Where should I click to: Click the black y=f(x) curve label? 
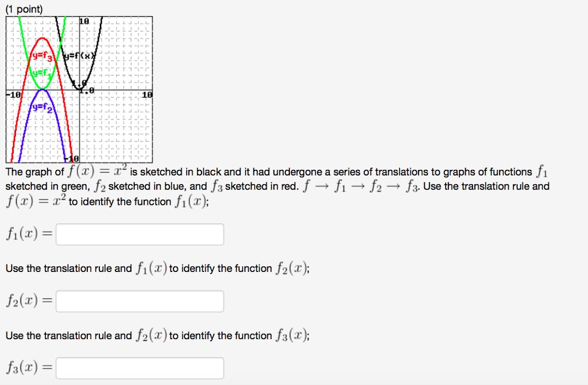click(79, 56)
